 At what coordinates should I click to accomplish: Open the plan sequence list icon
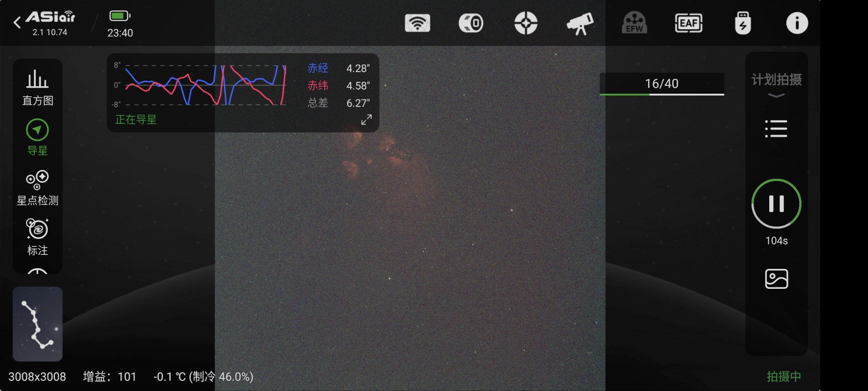776,128
